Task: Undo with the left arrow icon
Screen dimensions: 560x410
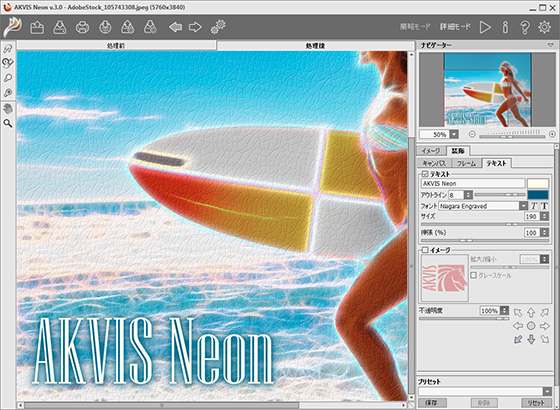Action: 175,27
